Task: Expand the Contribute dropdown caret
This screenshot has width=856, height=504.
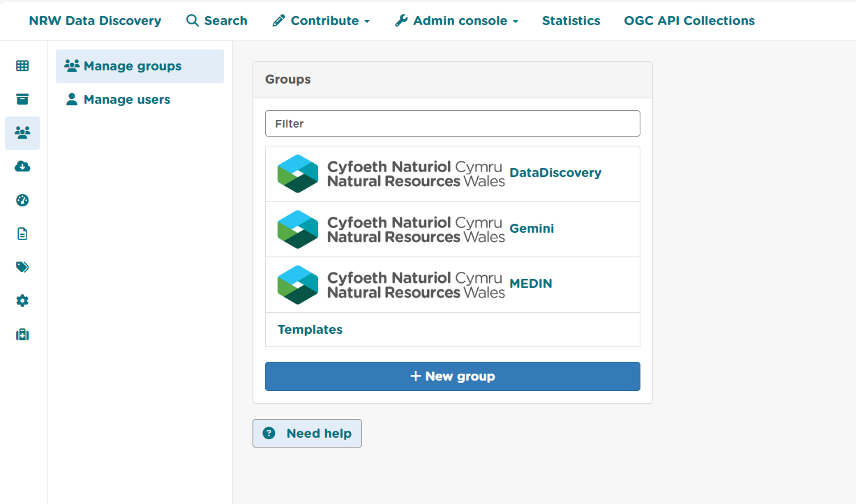Action: (x=367, y=22)
